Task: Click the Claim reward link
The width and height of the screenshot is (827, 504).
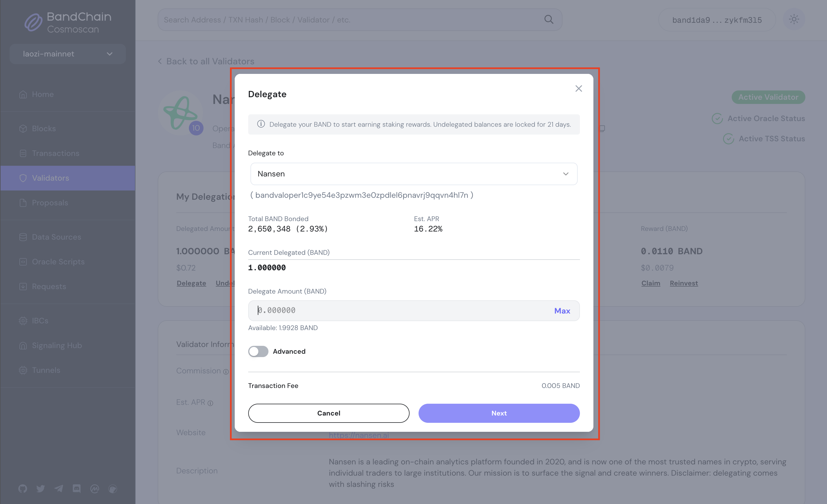Action: pyautogui.click(x=650, y=283)
